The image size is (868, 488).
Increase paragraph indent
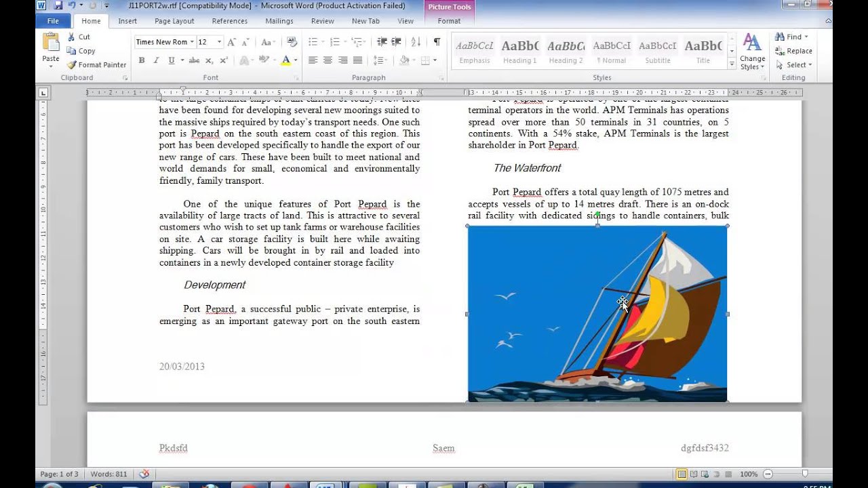click(x=396, y=42)
